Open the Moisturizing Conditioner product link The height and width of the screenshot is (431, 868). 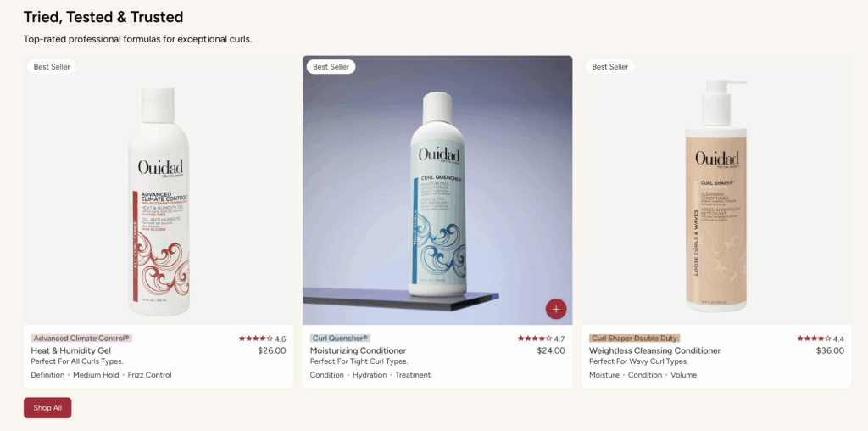pos(359,350)
